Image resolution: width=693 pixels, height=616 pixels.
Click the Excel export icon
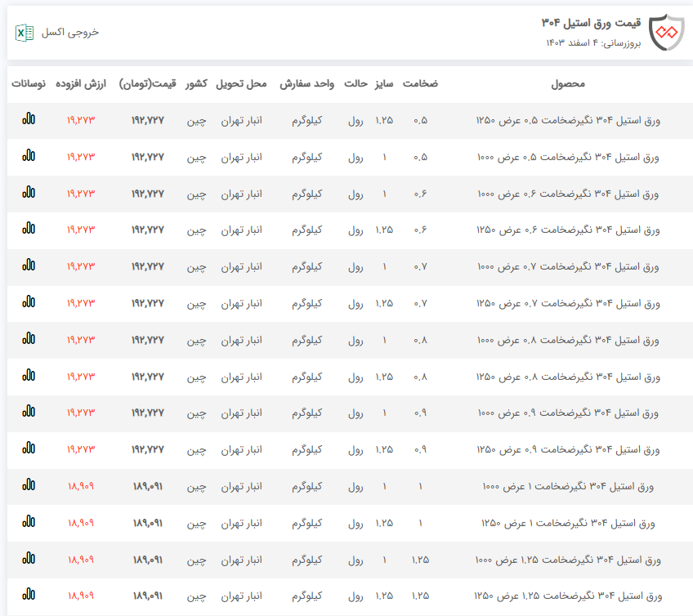tap(25, 33)
